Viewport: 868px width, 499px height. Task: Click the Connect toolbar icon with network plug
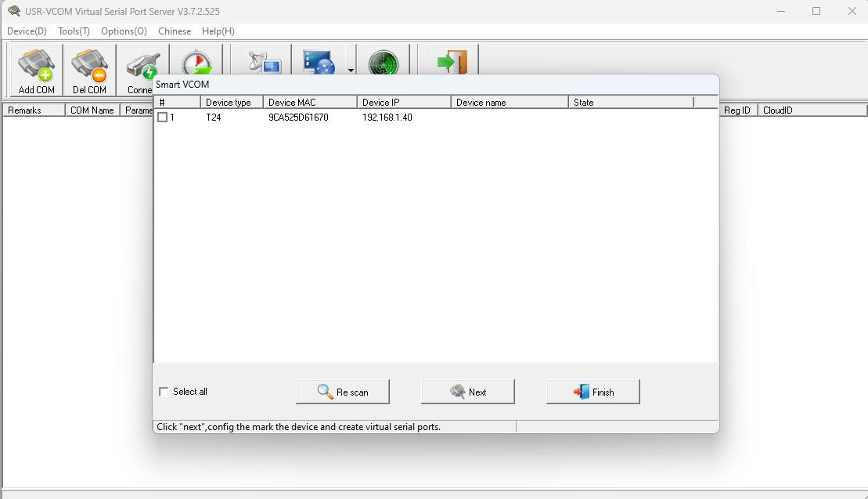(142, 71)
